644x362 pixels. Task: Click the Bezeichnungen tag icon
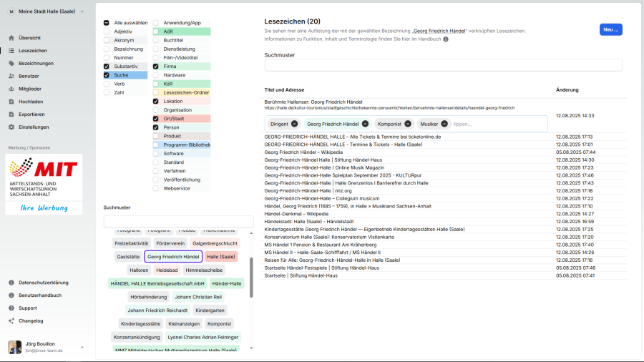11,64
